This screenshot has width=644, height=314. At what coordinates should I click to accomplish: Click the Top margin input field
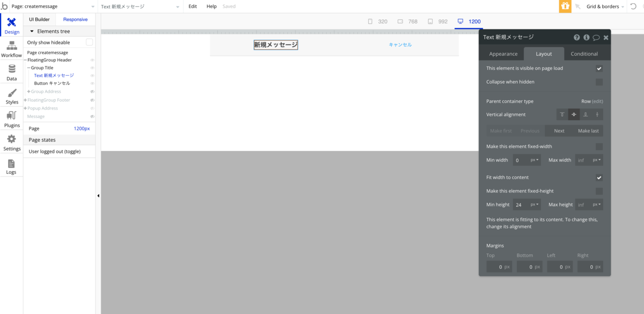pos(499,267)
